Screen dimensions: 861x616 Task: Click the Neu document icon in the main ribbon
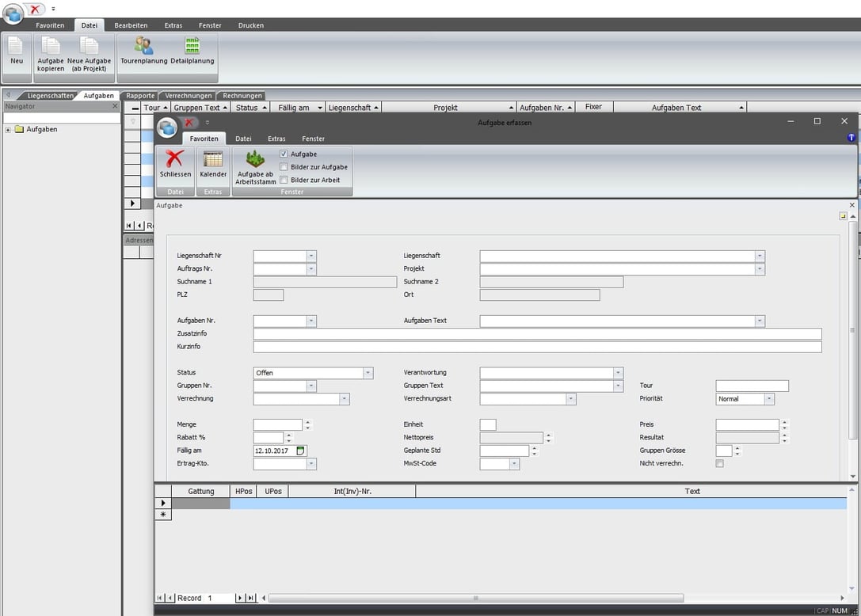click(17, 46)
